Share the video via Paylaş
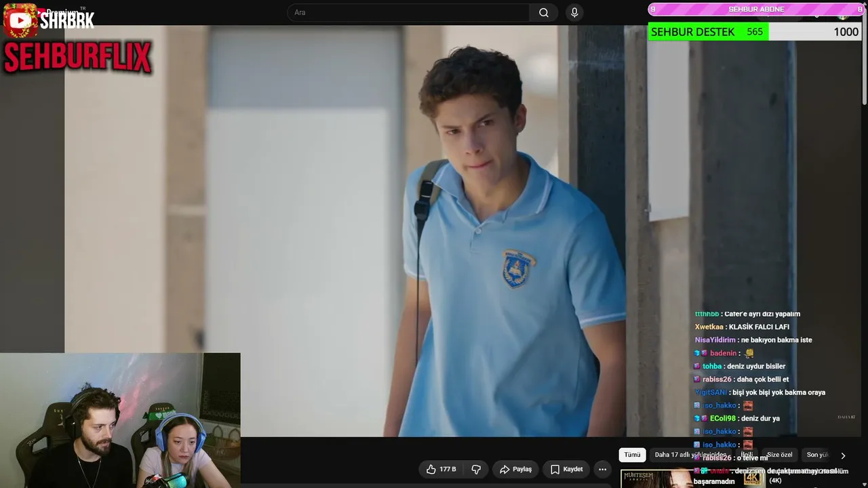This screenshot has width=868, height=488. (515, 469)
